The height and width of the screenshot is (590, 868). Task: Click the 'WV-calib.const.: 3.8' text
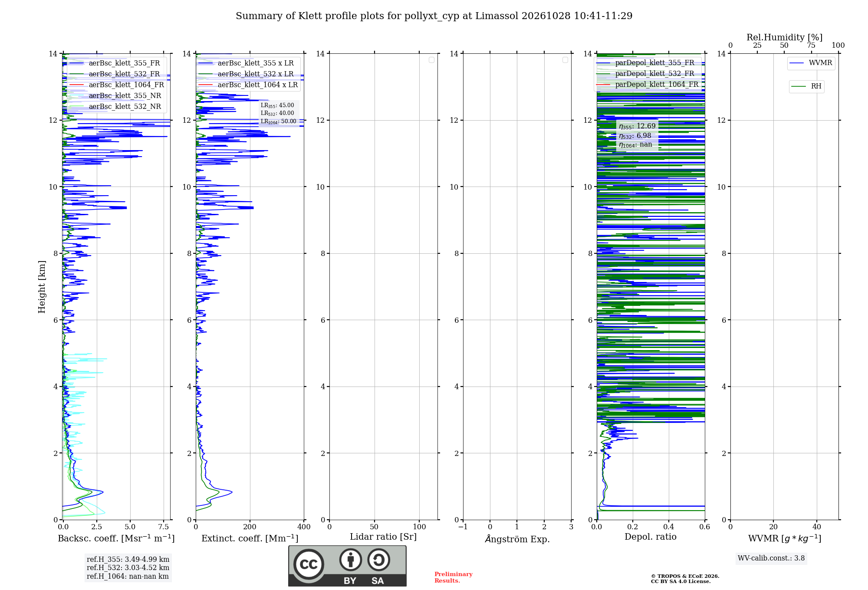(771, 558)
